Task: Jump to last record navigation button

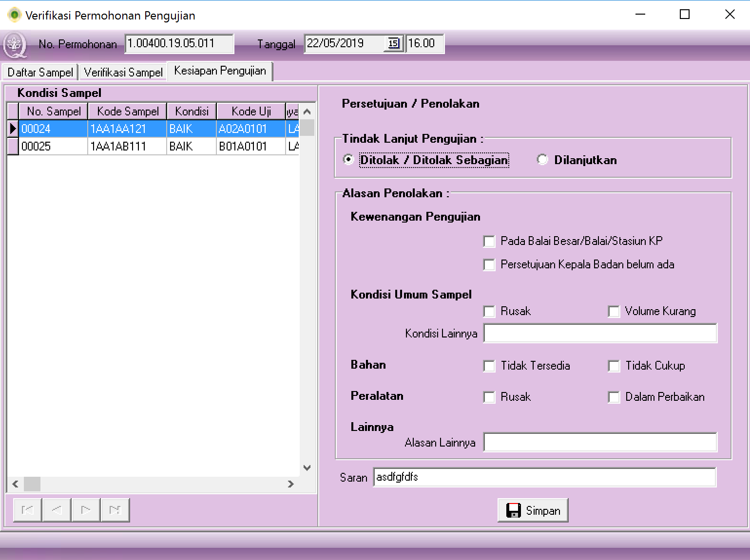Action: click(x=115, y=510)
